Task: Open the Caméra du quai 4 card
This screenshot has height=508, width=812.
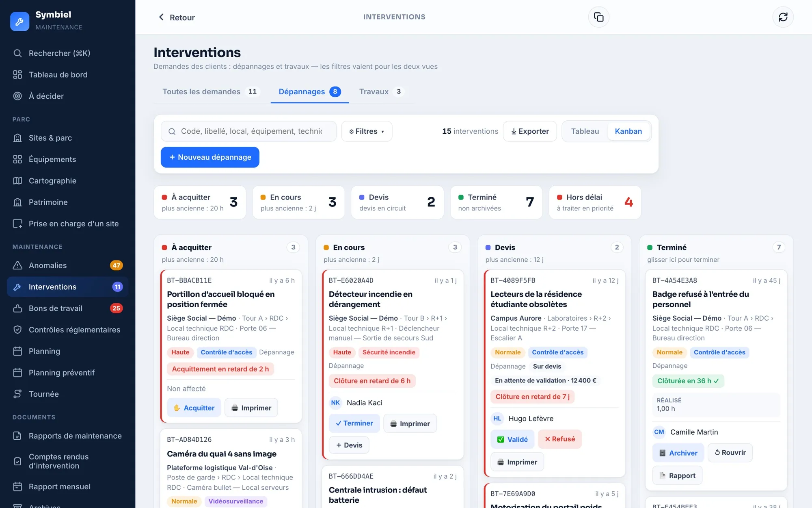Action: [231, 467]
